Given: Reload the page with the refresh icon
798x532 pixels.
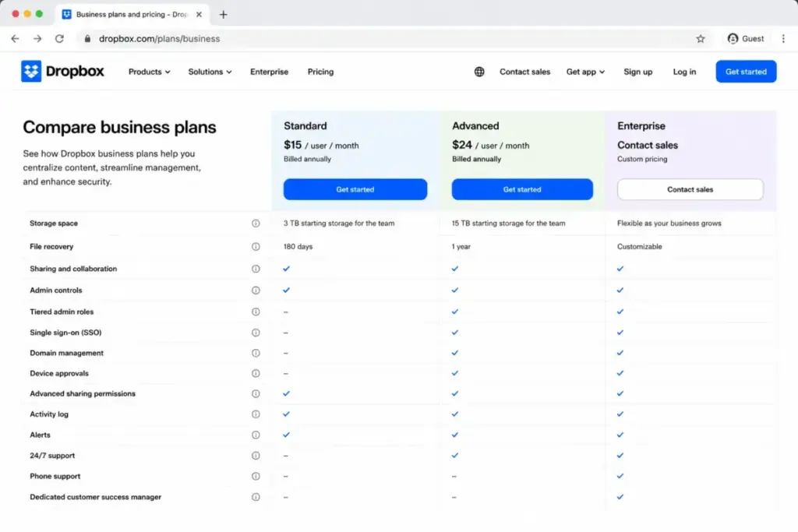Looking at the screenshot, I should coord(59,39).
